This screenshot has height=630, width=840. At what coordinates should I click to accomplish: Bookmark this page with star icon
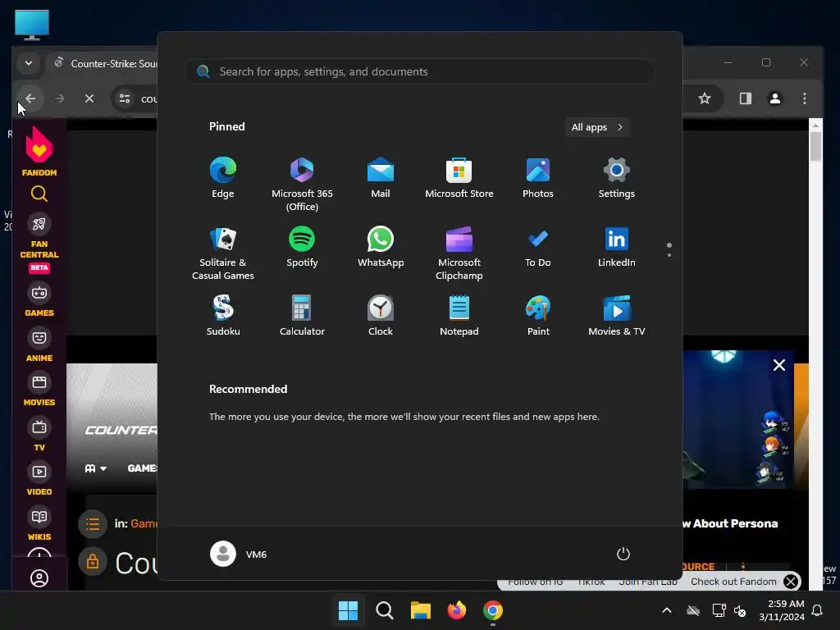coord(705,98)
